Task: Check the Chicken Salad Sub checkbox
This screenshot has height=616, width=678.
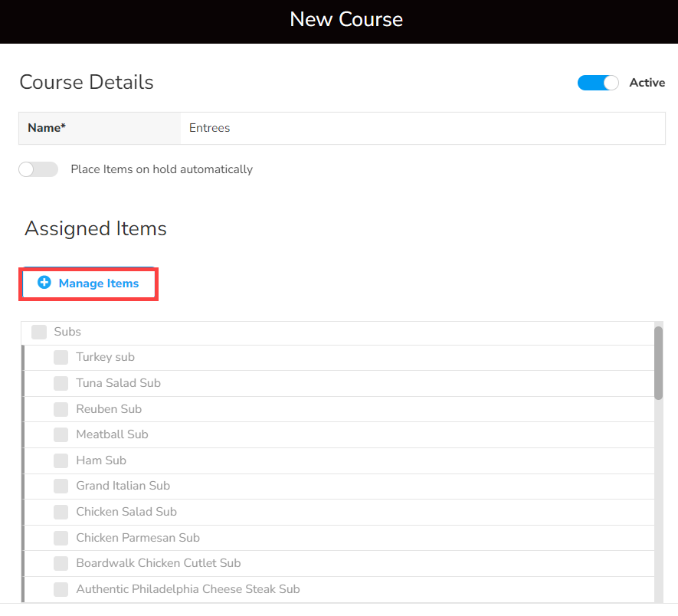Action: (61, 512)
